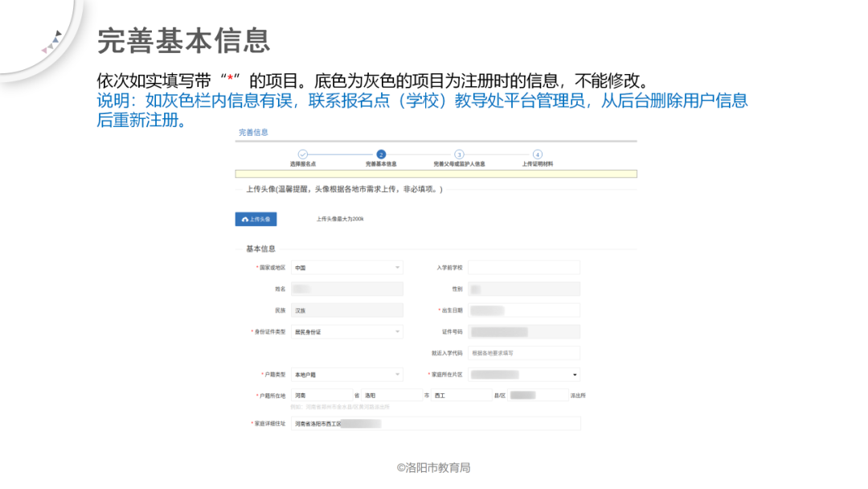The width and height of the screenshot is (868, 489).
Task: Expand the 家庭所在片区 dropdown arrow
Action: coord(575,374)
